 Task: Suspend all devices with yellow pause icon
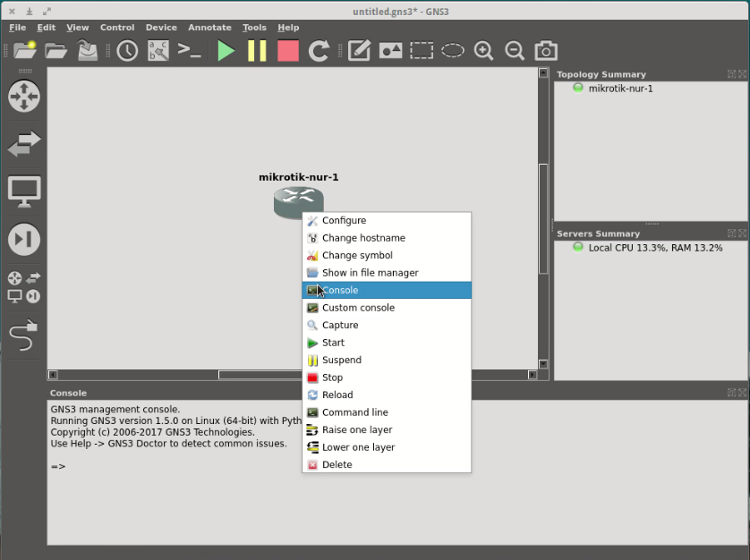tap(257, 51)
